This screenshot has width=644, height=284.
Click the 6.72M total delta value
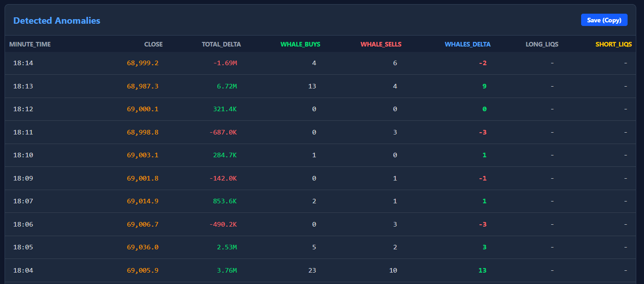click(227, 86)
